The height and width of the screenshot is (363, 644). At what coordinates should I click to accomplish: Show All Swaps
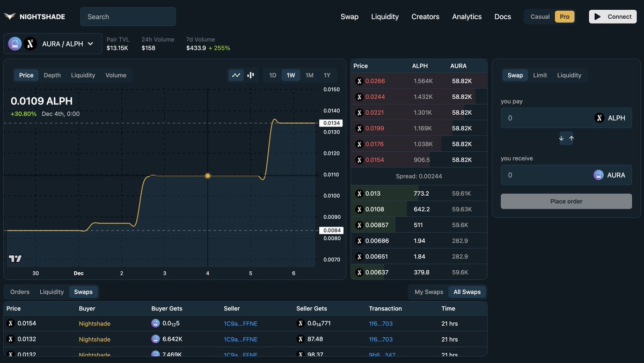(x=467, y=292)
